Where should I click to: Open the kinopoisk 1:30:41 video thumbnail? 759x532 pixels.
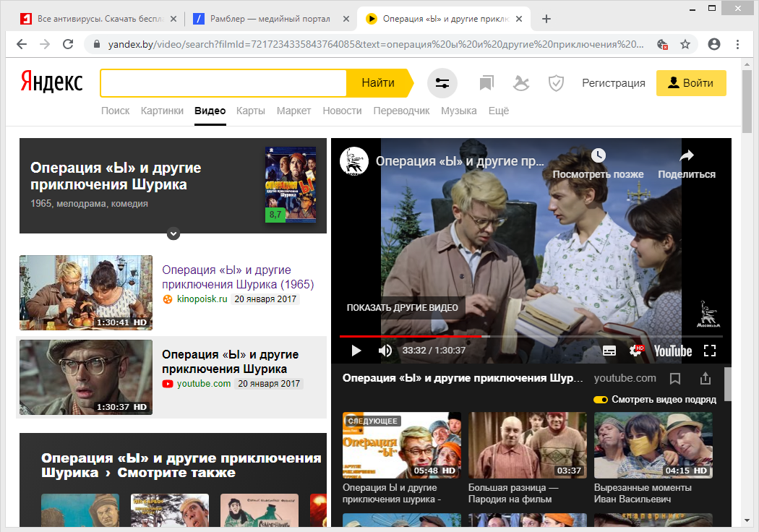tap(86, 293)
